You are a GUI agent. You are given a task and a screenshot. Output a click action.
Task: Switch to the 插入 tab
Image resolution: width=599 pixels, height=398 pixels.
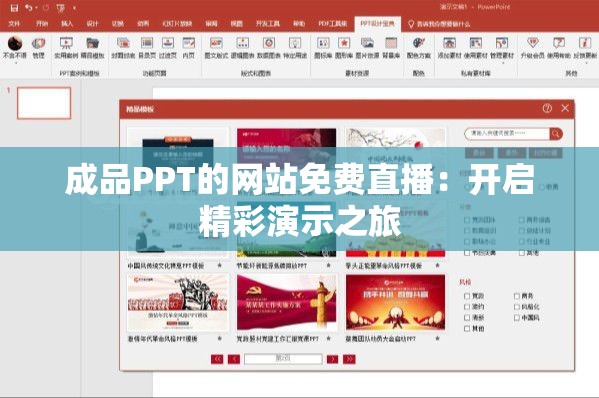(x=67, y=24)
